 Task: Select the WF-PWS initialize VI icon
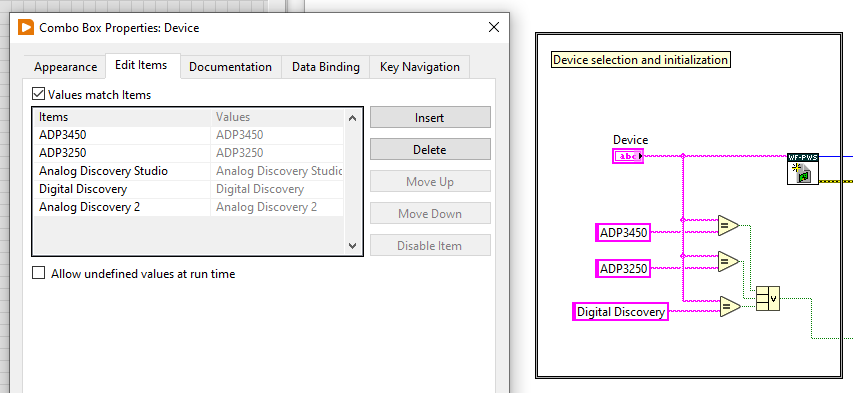(x=803, y=169)
